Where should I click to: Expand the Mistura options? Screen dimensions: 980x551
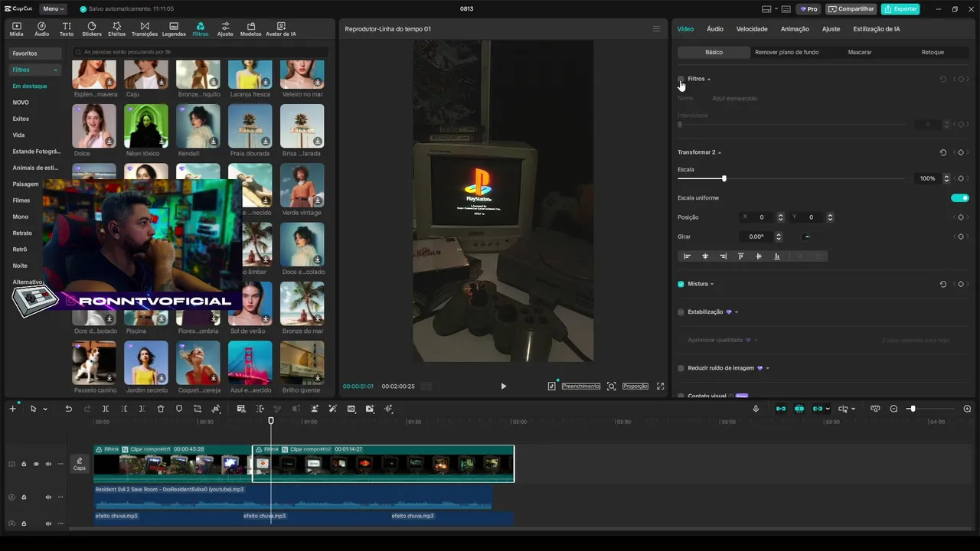click(712, 284)
